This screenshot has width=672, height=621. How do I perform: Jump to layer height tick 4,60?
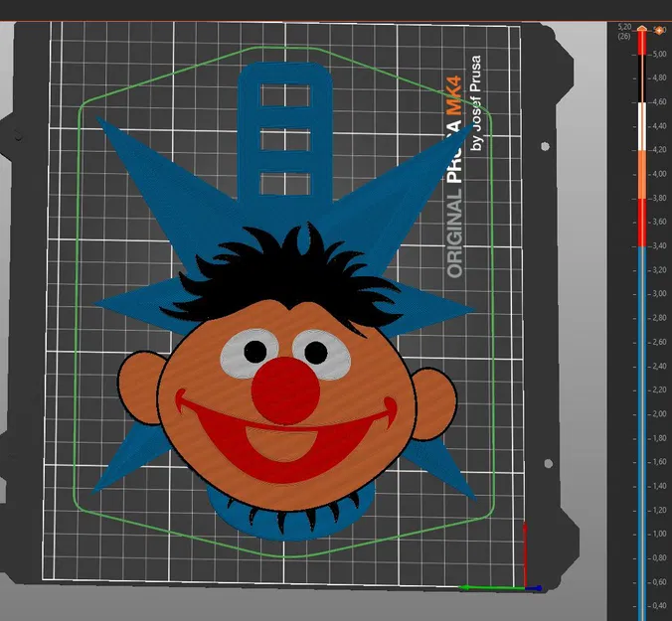(660, 102)
